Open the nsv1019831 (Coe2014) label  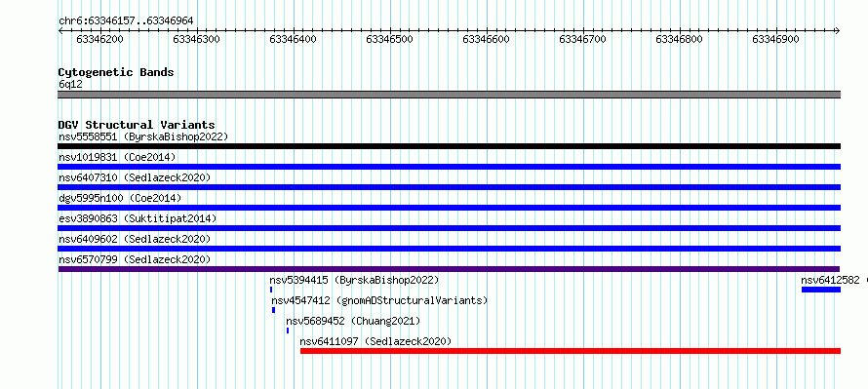coord(117,157)
